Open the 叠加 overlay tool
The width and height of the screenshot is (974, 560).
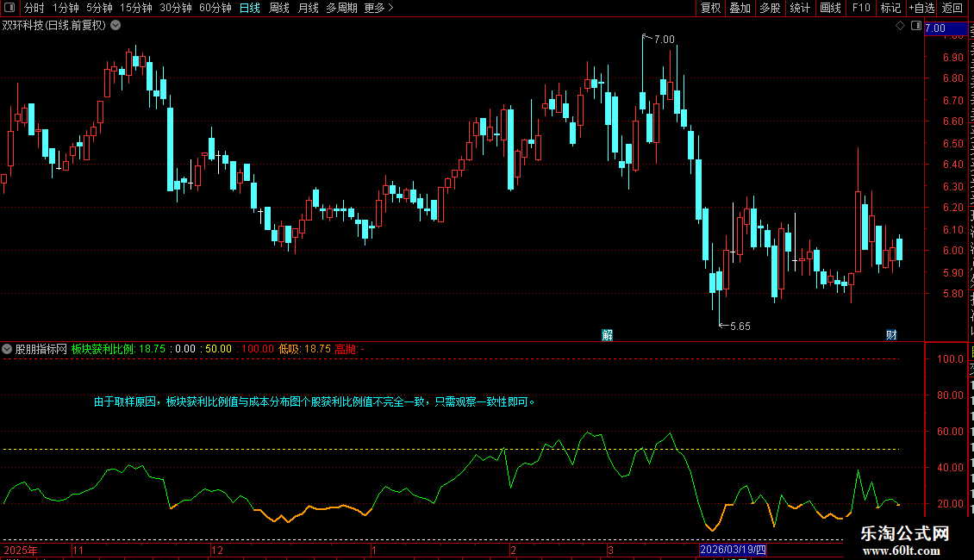coord(740,8)
